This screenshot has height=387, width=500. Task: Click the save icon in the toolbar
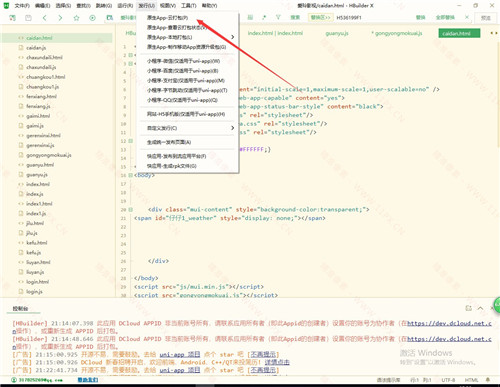28,18
